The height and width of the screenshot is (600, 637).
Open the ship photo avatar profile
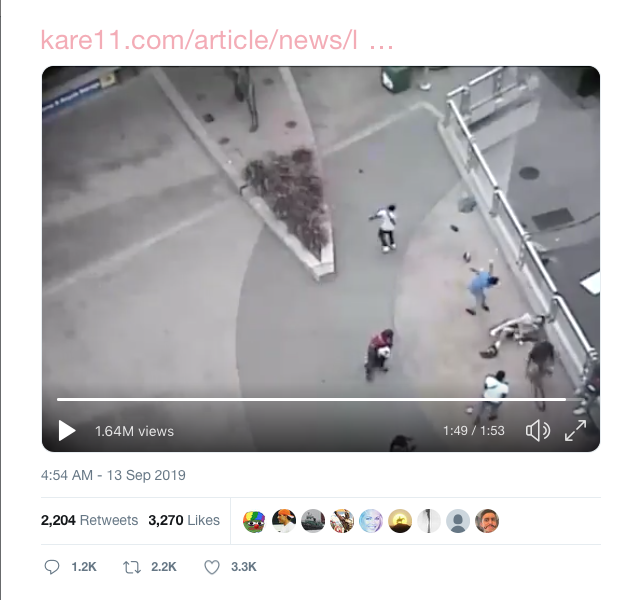(313, 521)
